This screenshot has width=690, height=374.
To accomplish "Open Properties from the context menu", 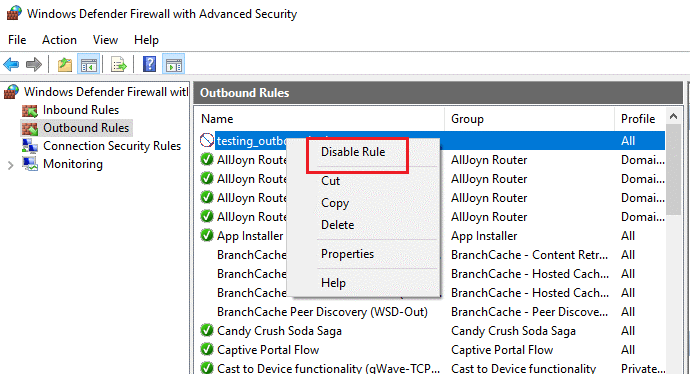I will [347, 254].
